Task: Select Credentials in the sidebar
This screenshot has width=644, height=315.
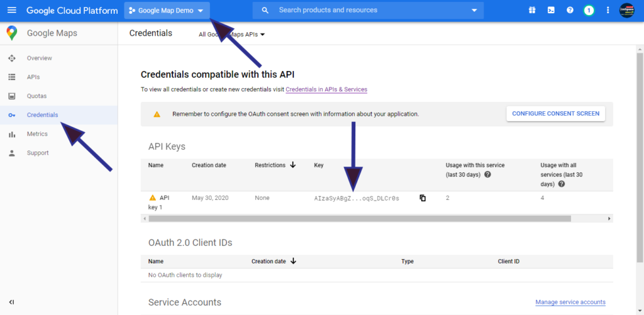Action: 42,115
